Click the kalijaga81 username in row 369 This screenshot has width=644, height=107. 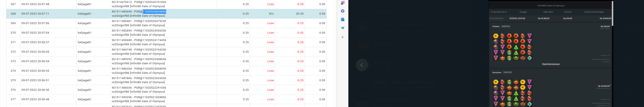pyautogui.click(x=85, y=23)
